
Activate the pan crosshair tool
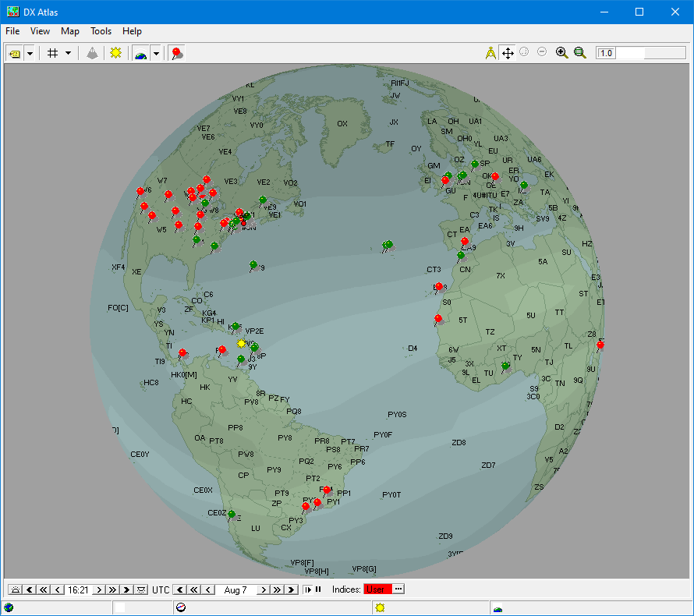(x=508, y=53)
